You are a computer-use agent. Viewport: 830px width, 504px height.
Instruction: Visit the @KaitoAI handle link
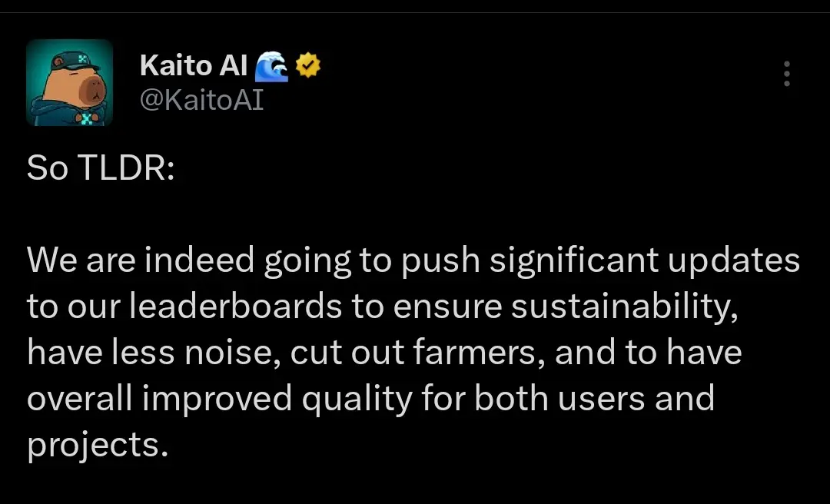click(x=201, y=100)
